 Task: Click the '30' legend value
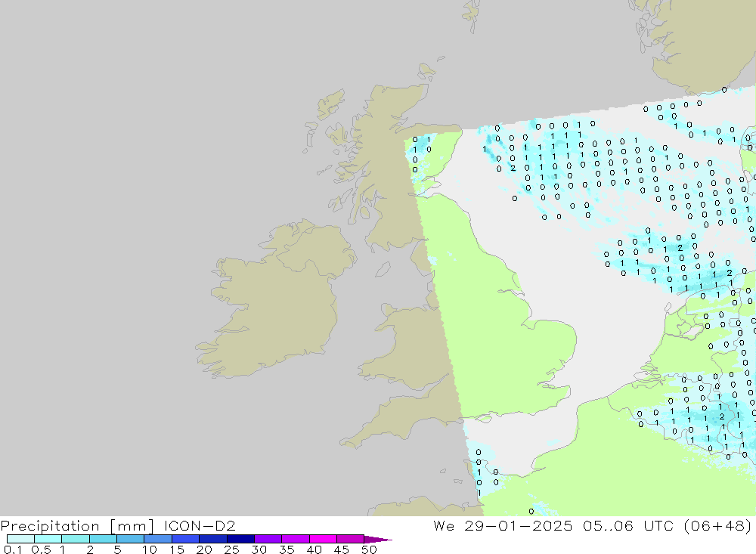(259, 549)
